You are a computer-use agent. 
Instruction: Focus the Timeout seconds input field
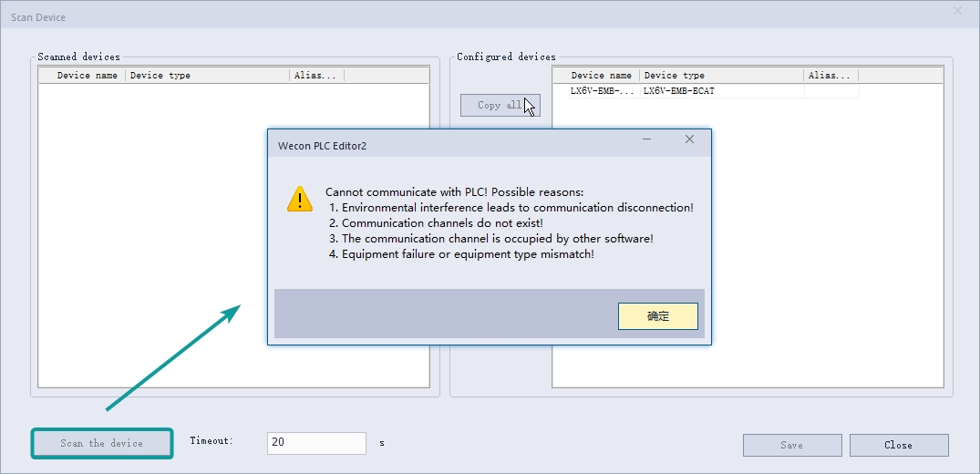(x=315, y=443)
